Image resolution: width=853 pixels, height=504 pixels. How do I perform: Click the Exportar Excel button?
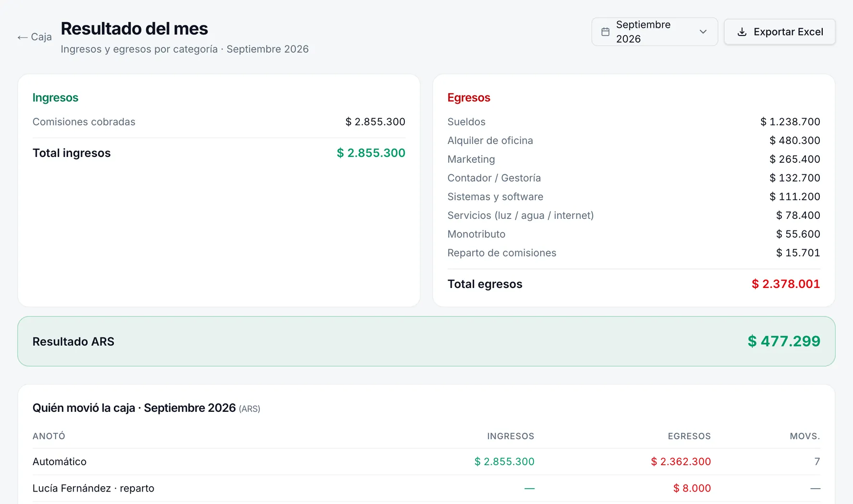point(780,32)
